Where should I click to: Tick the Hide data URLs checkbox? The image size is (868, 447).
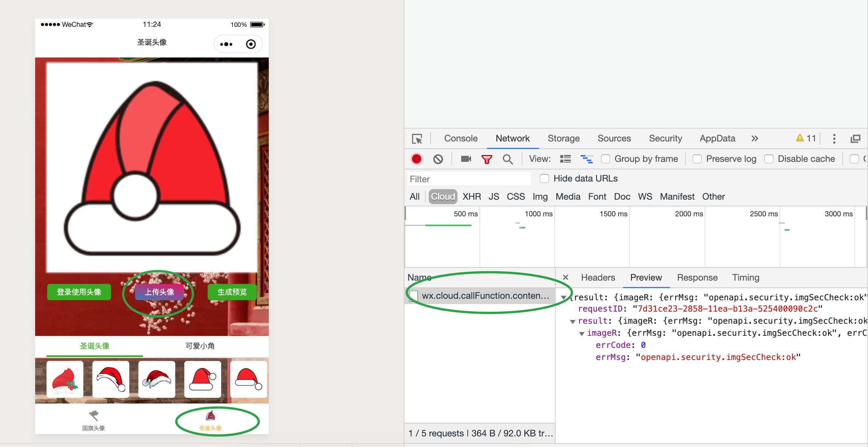click(544, 178)
